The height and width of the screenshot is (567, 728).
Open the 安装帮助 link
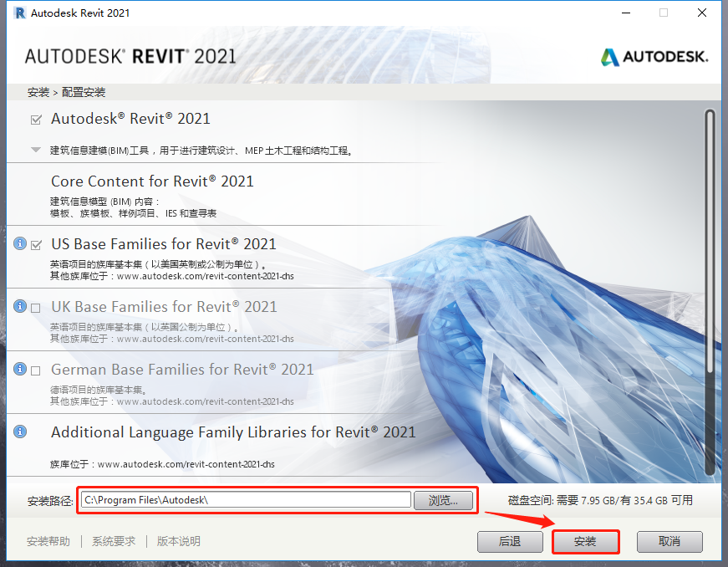[x=48, y=541]
